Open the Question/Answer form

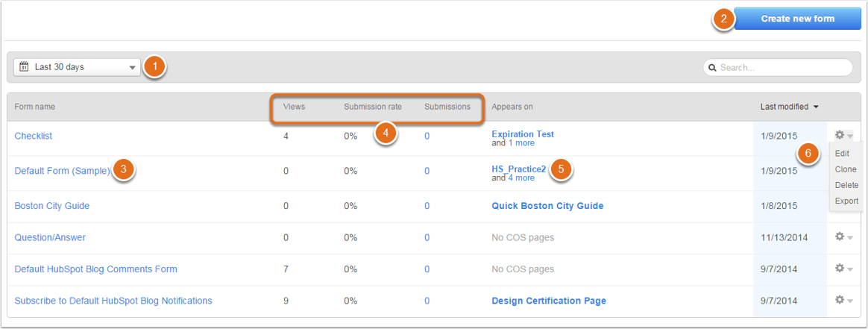pyautogui.click(x=50, y=237)
